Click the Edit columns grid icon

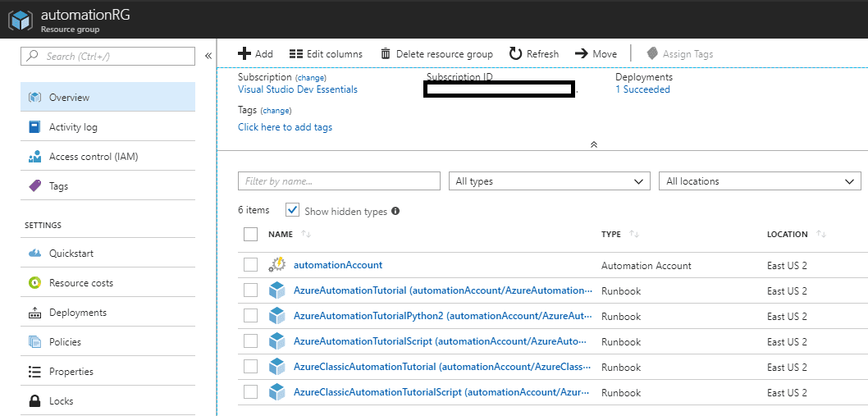click(296, 53)
